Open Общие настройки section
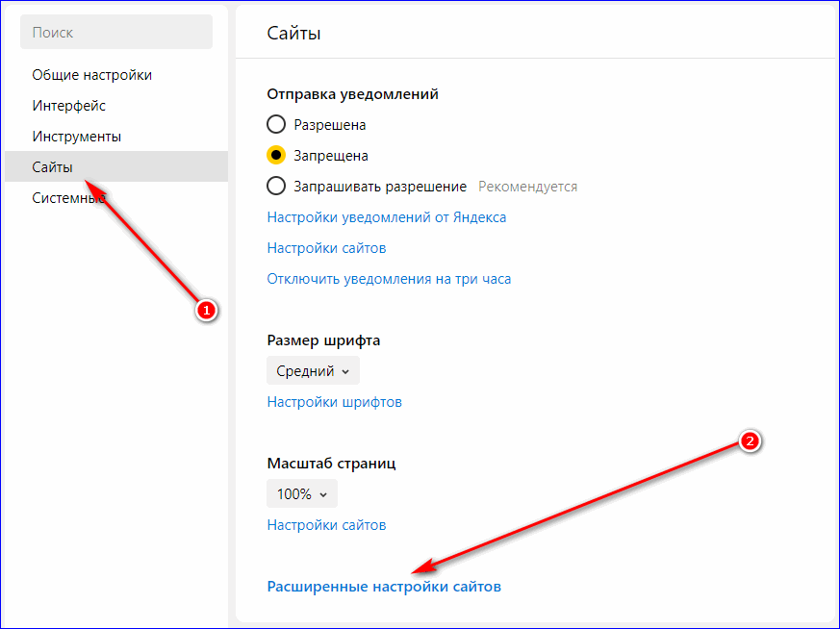This screenshot has height=629, width=840. pyautogui.click(x=91, y=75)
